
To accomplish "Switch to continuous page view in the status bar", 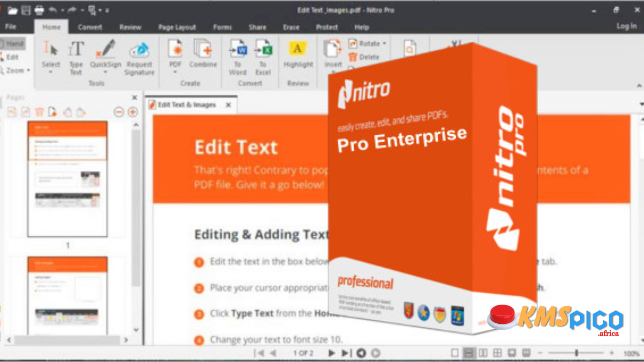I will (469, 353).
